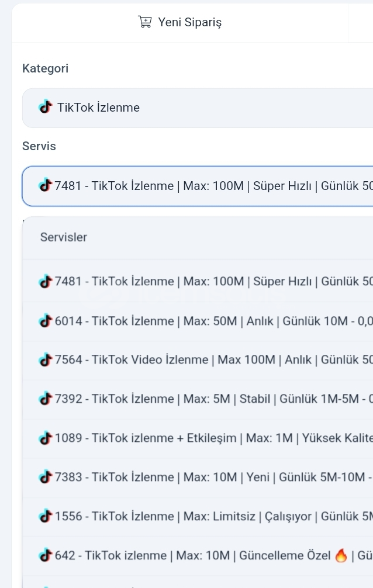Select 7383 TikTok İzlenme Yeni service

click(x=198, y=477)
